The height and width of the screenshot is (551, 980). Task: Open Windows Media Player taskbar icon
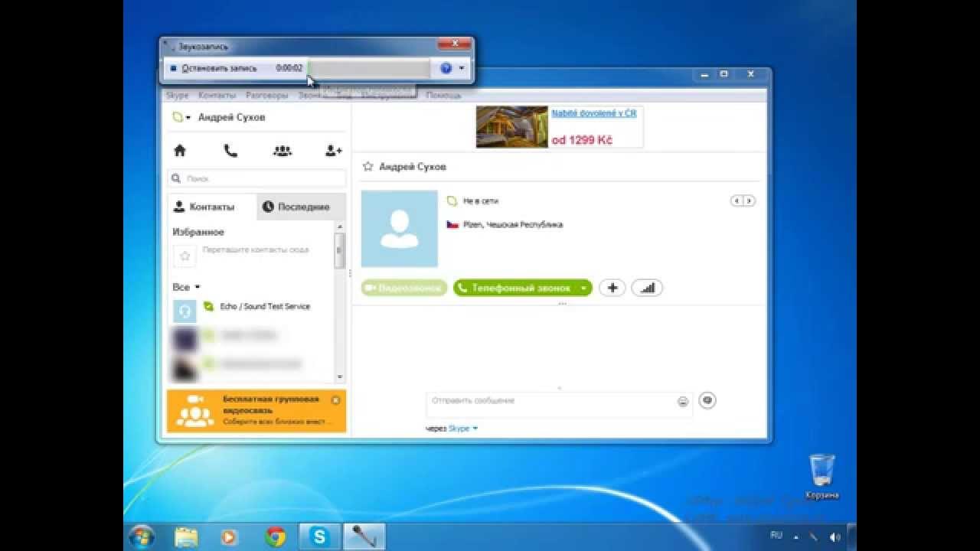point(228,537)
